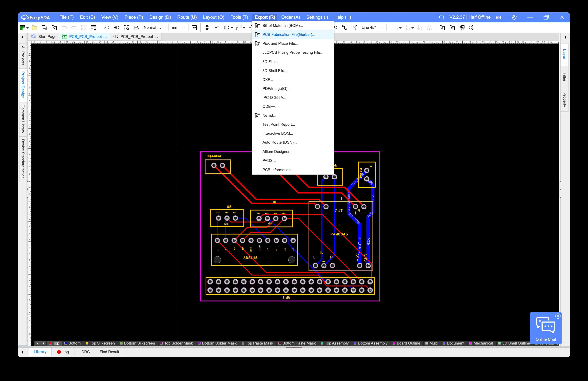Switch to 3D view button
Image resolution: width=588 pixels, height=381 pixels.
point(116,28)
